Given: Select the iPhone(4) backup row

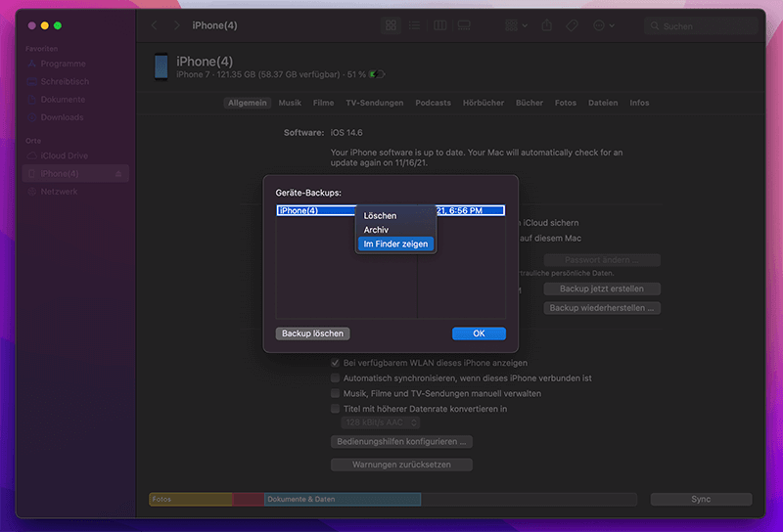Looking at the screenshot, I should [x=391, y=210].
